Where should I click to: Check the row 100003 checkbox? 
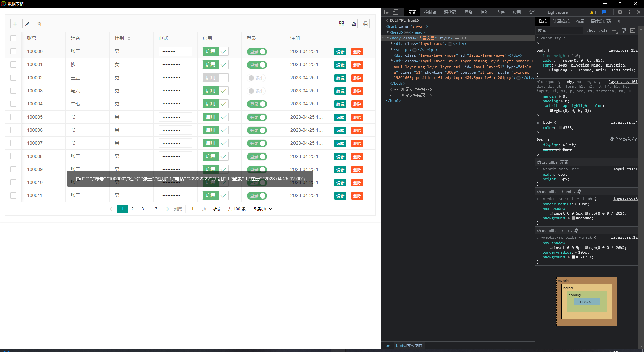(13, 91)
